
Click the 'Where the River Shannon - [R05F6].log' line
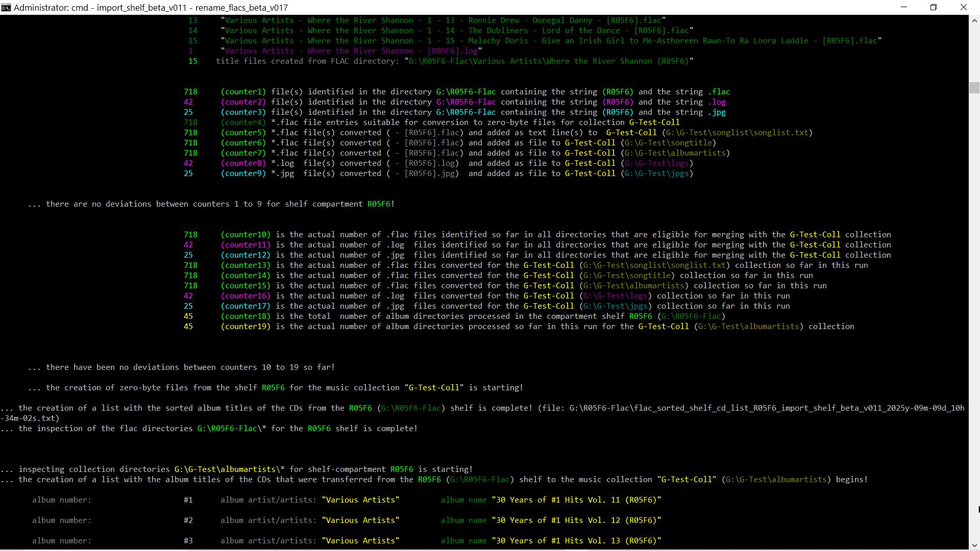point(351,51)
